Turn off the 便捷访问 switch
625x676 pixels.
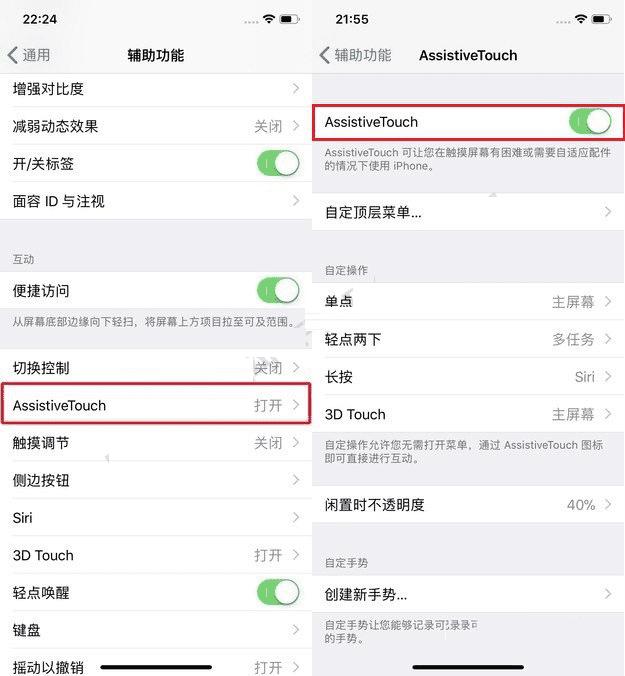278,290
